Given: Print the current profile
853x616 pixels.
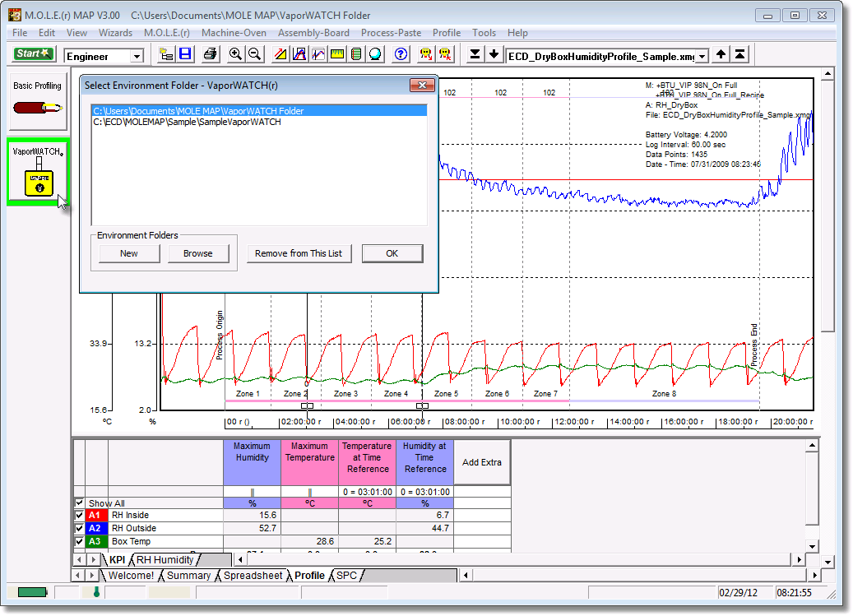Looking at the screenshot, I should (x=210, y=54).
